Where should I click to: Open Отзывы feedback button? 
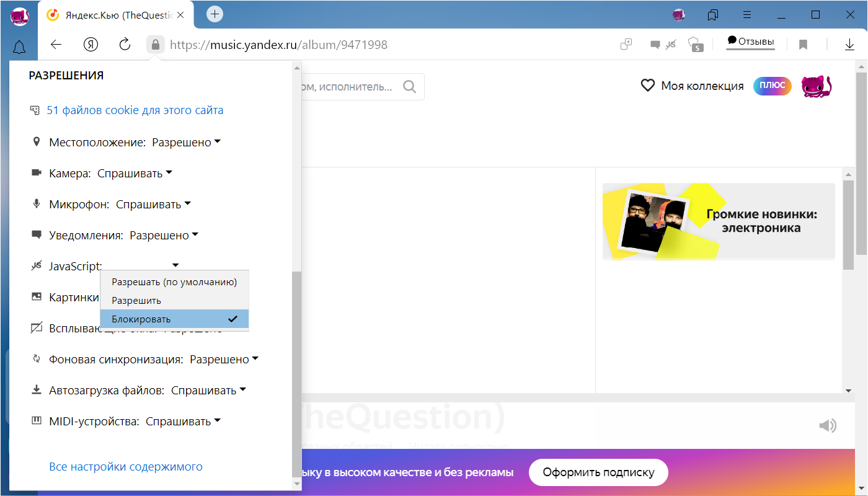(x=751, y=42)
